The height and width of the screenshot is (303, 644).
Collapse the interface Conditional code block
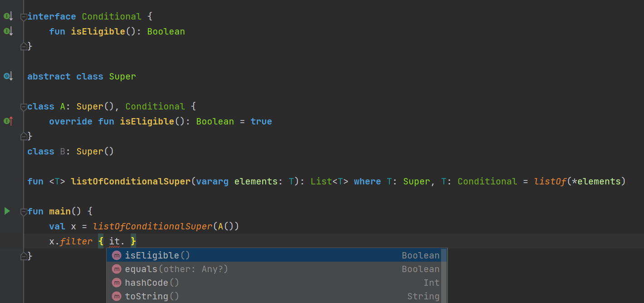24,17
